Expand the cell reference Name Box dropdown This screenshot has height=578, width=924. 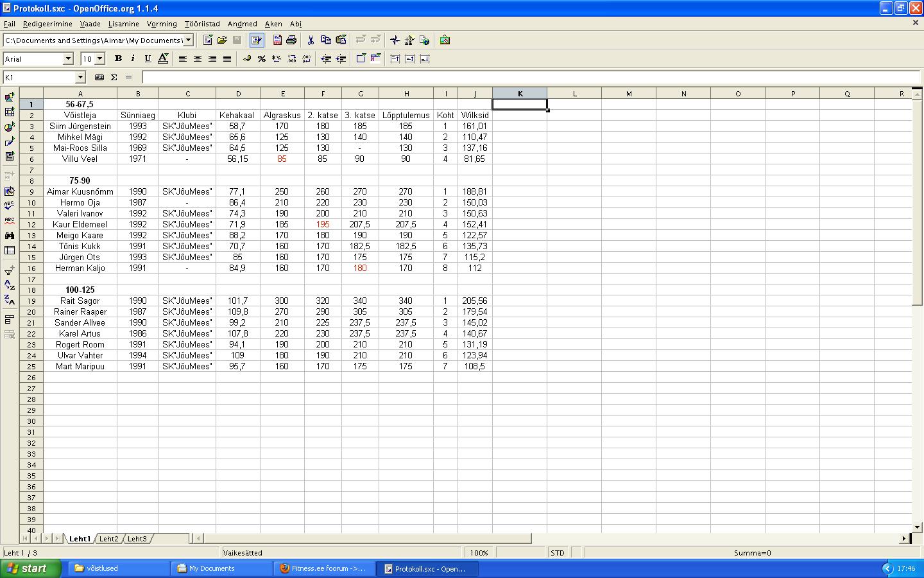pyautogui.click(x=80, y=77)
